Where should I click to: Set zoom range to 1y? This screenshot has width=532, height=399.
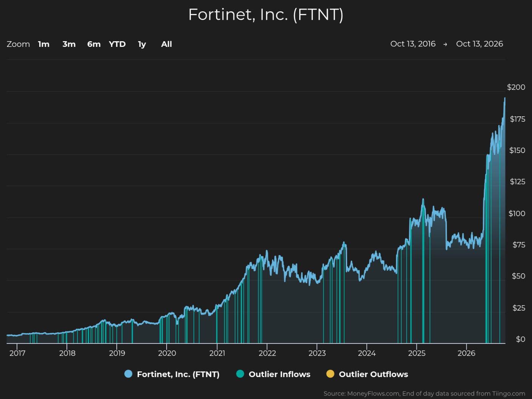pyautogui.click(x=142, y=45)
